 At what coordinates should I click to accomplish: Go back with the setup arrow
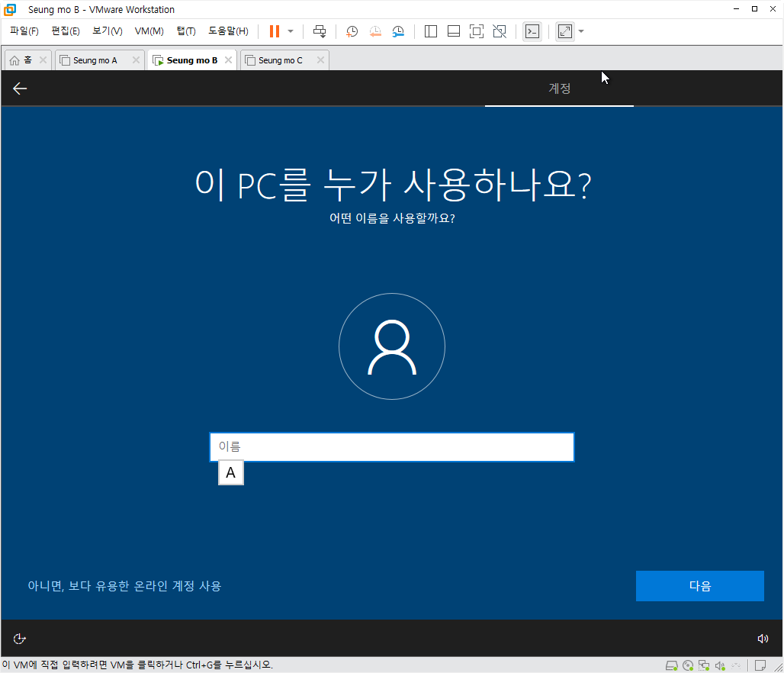tap(20, 89)
